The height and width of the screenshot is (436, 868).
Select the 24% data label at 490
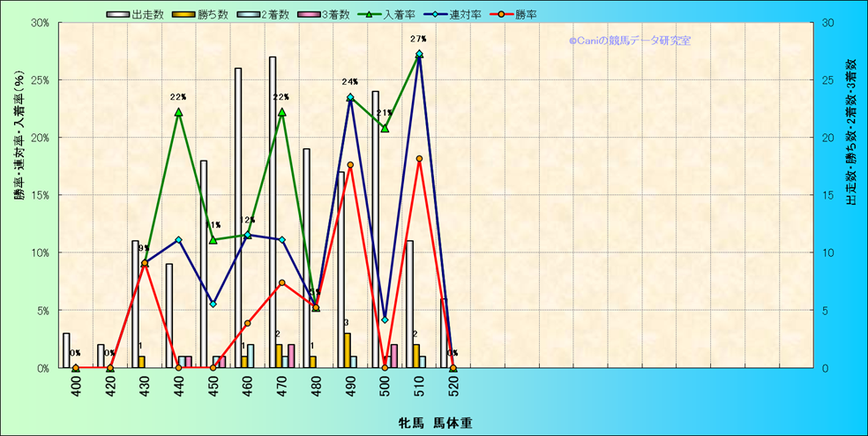pyautogui.click(x=349, y=82)
